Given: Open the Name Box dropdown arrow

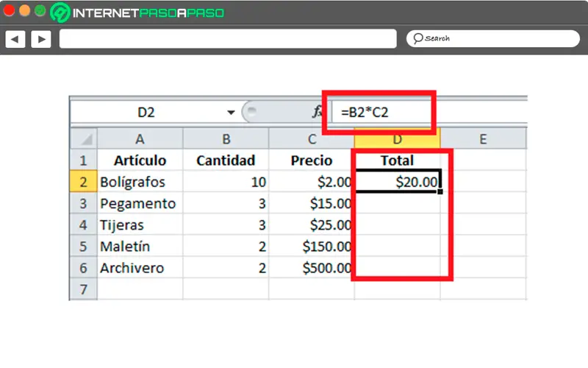Looking at the screenshot, I should point(231,113).
